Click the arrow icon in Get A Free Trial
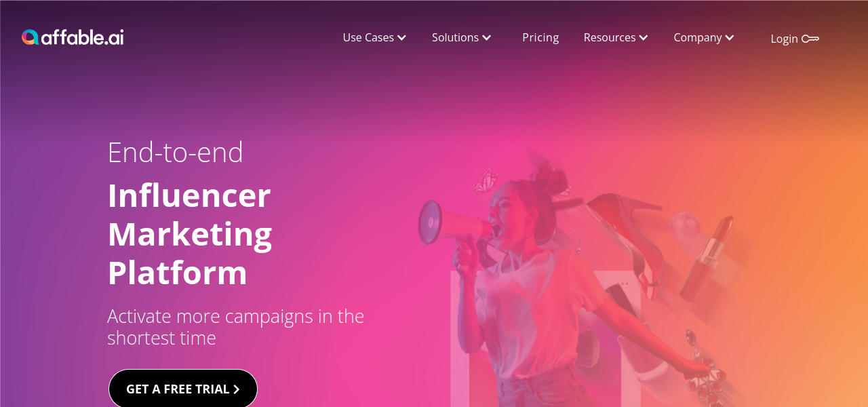This screenshot has width=868, height=407. [236, 389]
